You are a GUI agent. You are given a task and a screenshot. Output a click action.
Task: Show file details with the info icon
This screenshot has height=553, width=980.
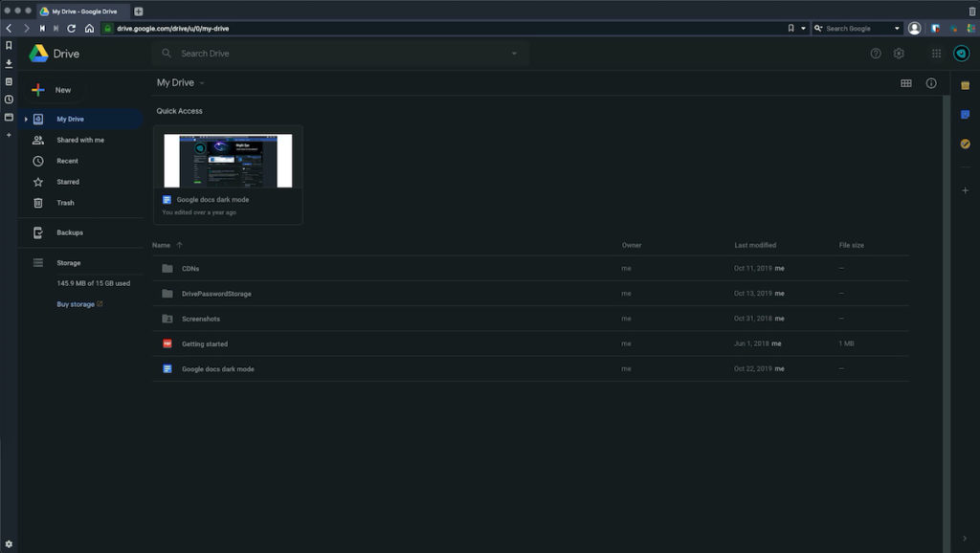pos(930,83)
